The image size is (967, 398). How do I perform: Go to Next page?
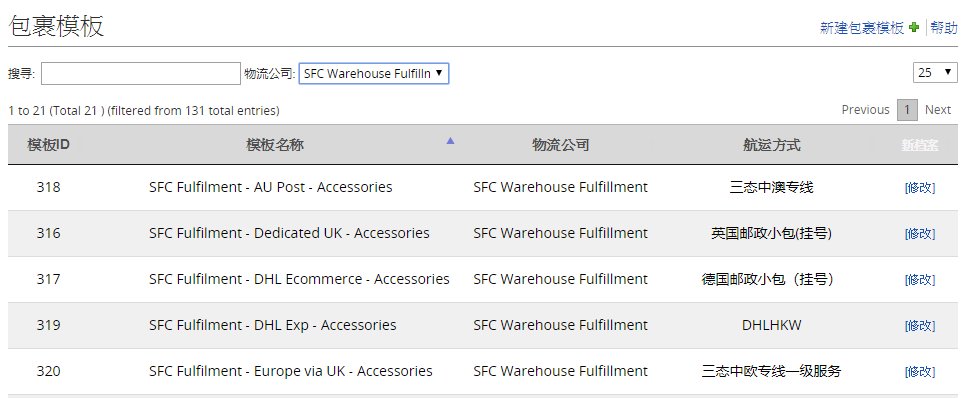pyautogui.click(x=937, y=110)
